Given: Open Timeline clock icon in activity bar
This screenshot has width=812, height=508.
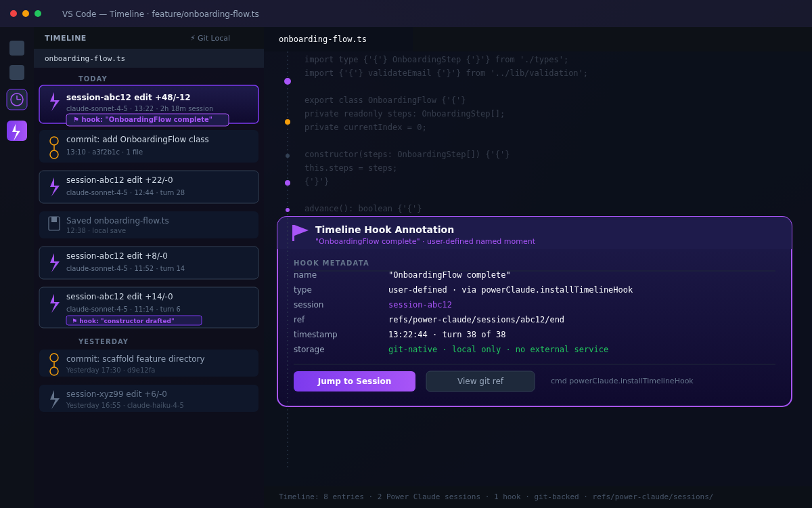Looking at the screenshot, I should [x=17, y=100].
